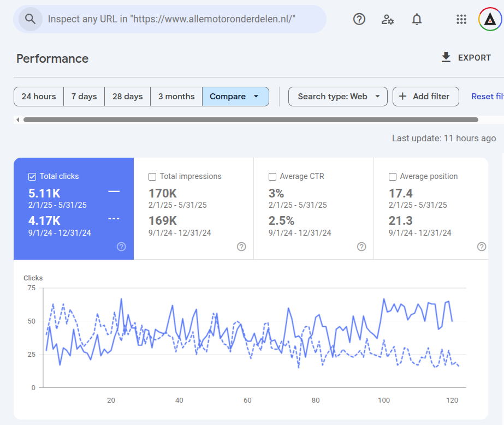Image resolution: width=504 pixels, height=425 pixels.
Task: Click the EXPORT button
Action: (466, 57)
